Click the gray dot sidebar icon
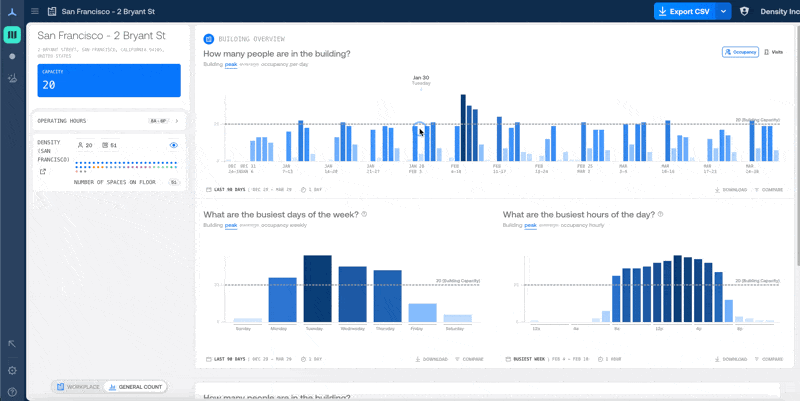 click(12, 57)
